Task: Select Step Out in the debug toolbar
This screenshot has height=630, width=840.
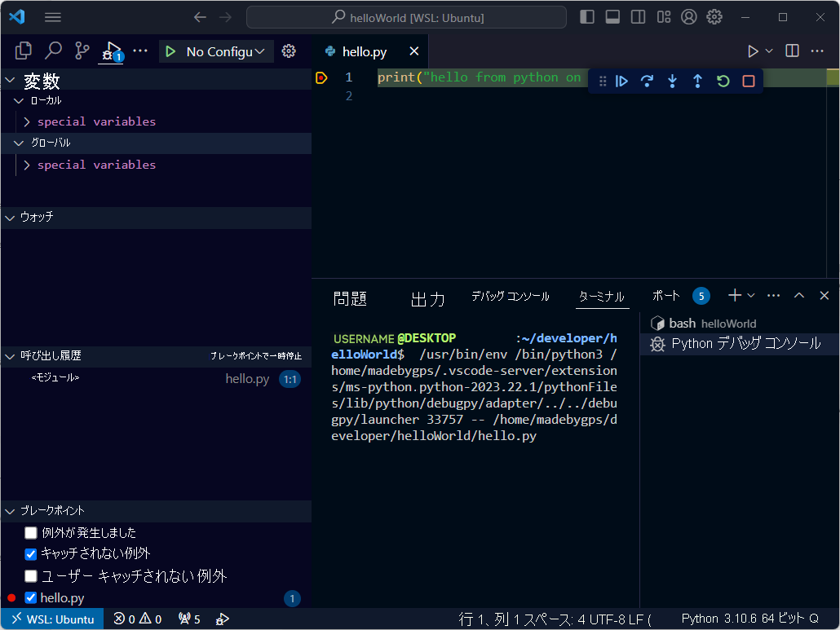Action: pos(697,81)
